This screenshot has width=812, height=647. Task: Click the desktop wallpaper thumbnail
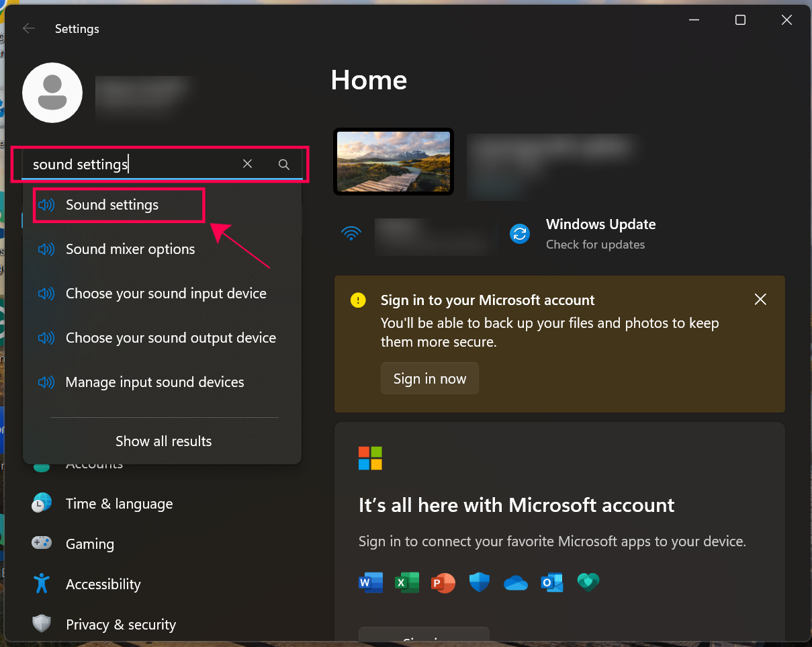pos(394,161)
